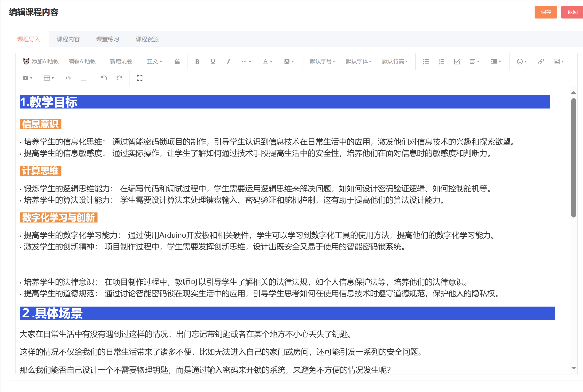This screenshot has width=583, height=392.
Task: Click the insert link icon
Action: 541,61
